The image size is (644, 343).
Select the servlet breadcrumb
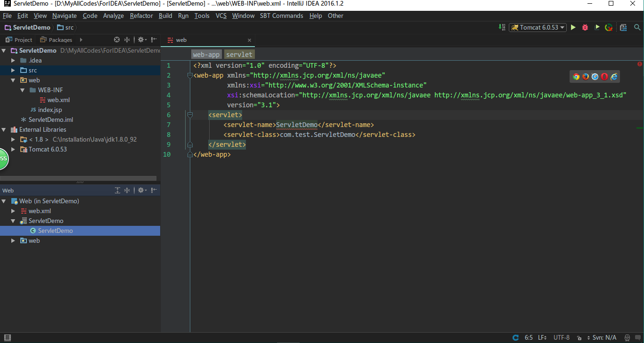(239, 55)
